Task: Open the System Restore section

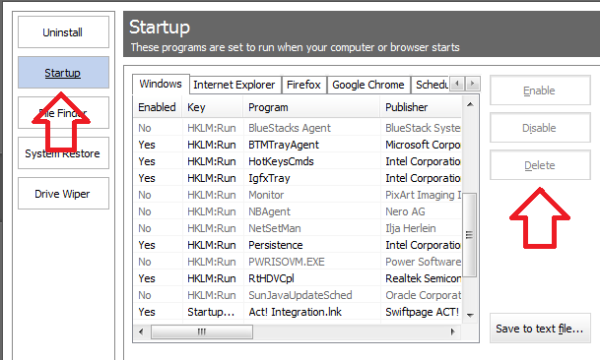Action: point(63,153)
